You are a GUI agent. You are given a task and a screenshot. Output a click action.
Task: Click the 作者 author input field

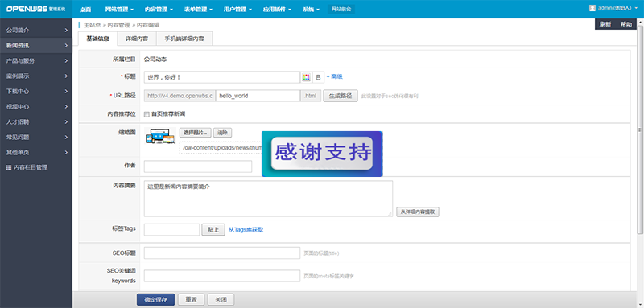198,166
